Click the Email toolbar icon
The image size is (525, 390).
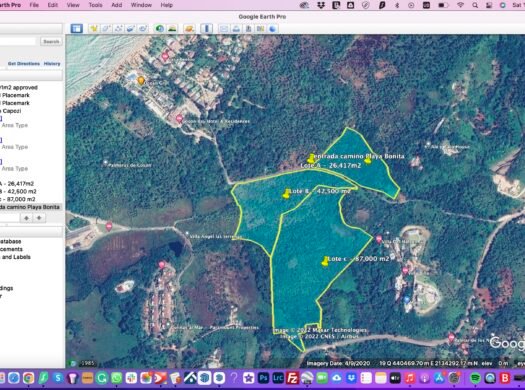click(x=224, y=28)
